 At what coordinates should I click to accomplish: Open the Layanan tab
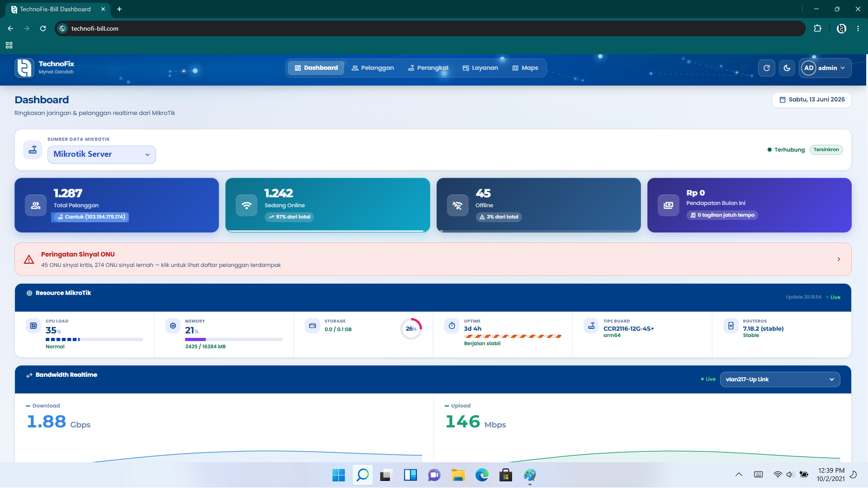(x=480, y=68)
